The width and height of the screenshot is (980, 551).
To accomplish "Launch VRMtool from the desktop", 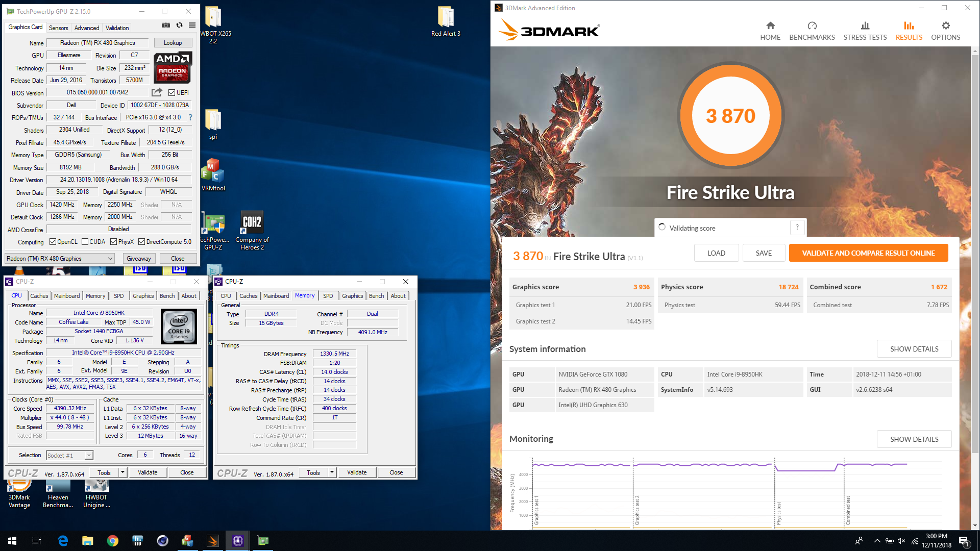I will click(213, 175).
